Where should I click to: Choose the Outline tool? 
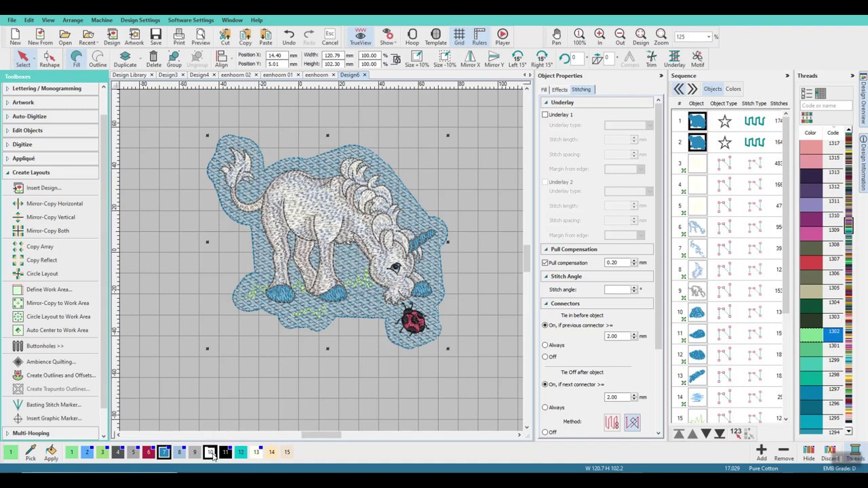[x=98, y=59]
